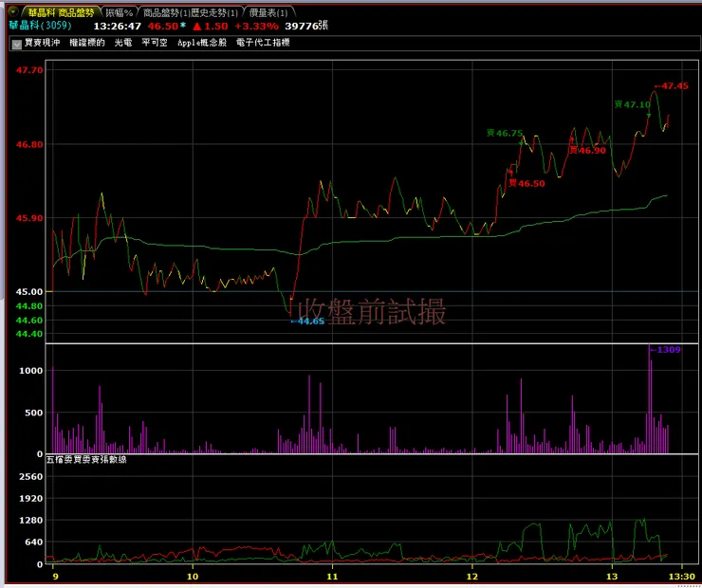Click the 1000 volume axis label
The width and height of the screenshot is (702, 588).
pos(30,371)
